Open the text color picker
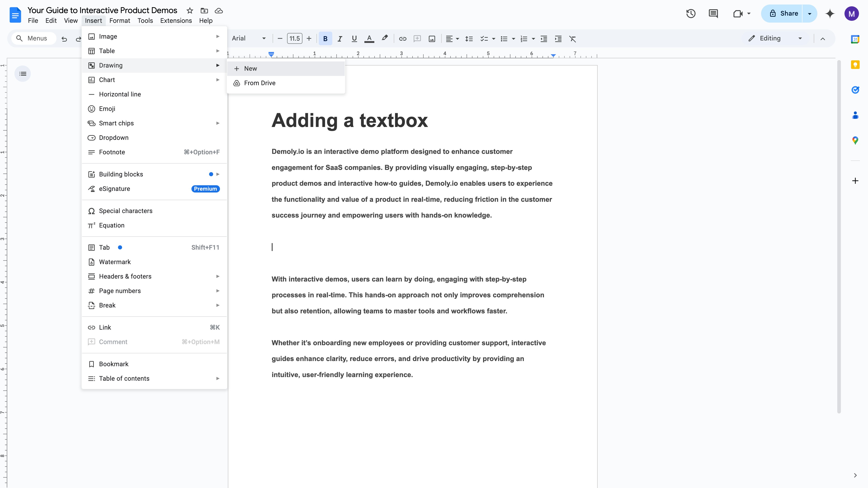This screenshot has width=868, height=488. [x=369, y=39]
